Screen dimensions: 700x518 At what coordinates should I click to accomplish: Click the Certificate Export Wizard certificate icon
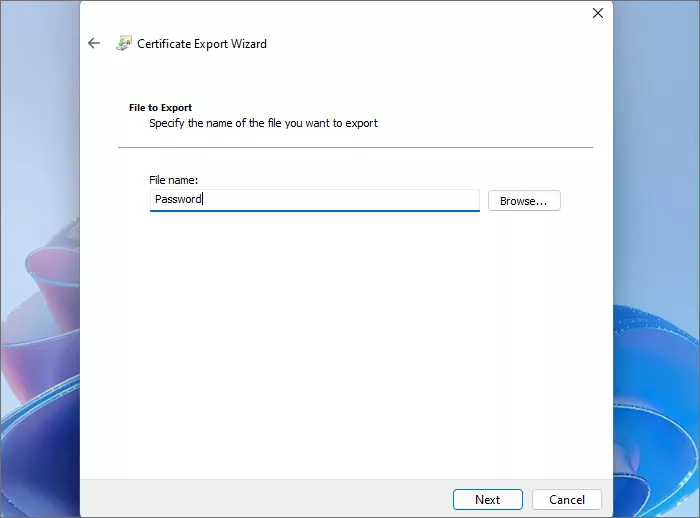point(123,43)
